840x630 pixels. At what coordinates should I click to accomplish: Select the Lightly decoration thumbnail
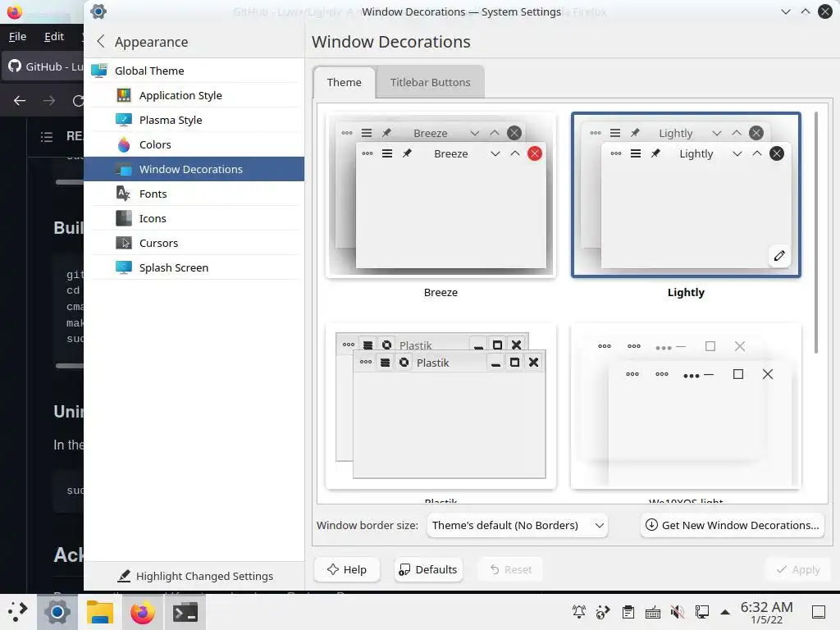[686, 195]
